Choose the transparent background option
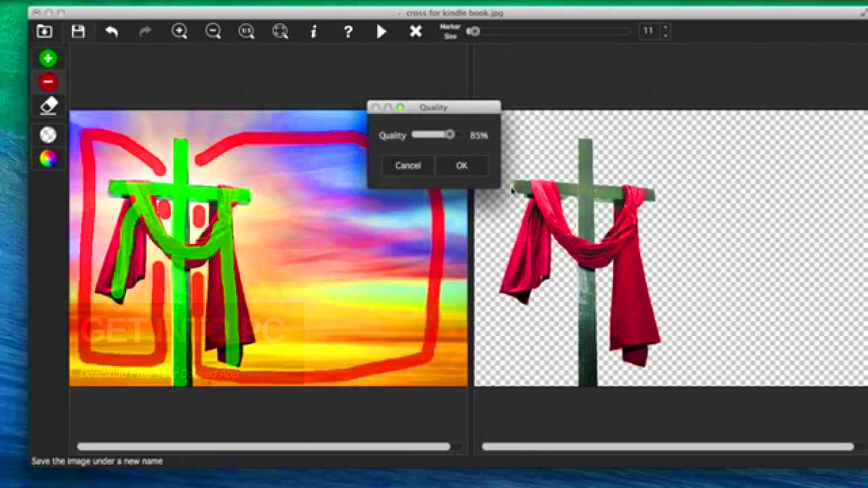This screenshot has height=488, width=868. [47, 135]
